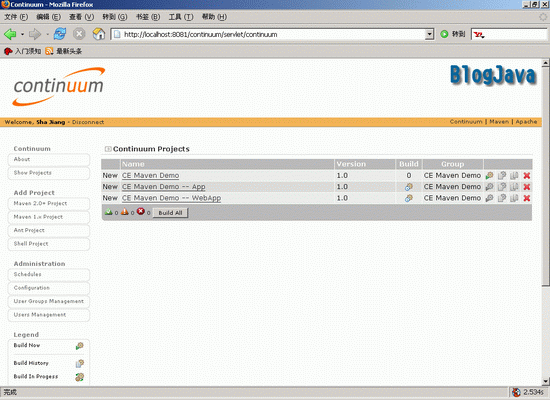Click the green Go button next to address bar
The width and height of the screenshot is (550, 400).
click(444, 34)
